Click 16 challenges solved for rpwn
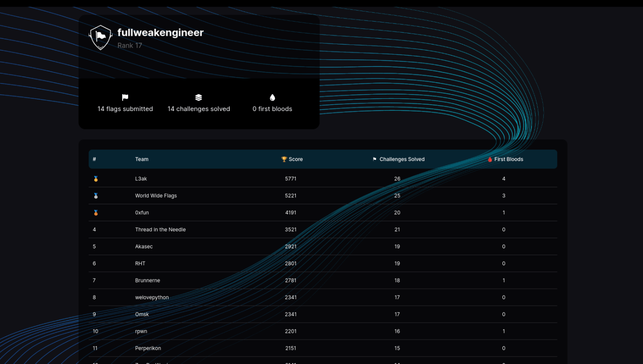 coord(397,331)
